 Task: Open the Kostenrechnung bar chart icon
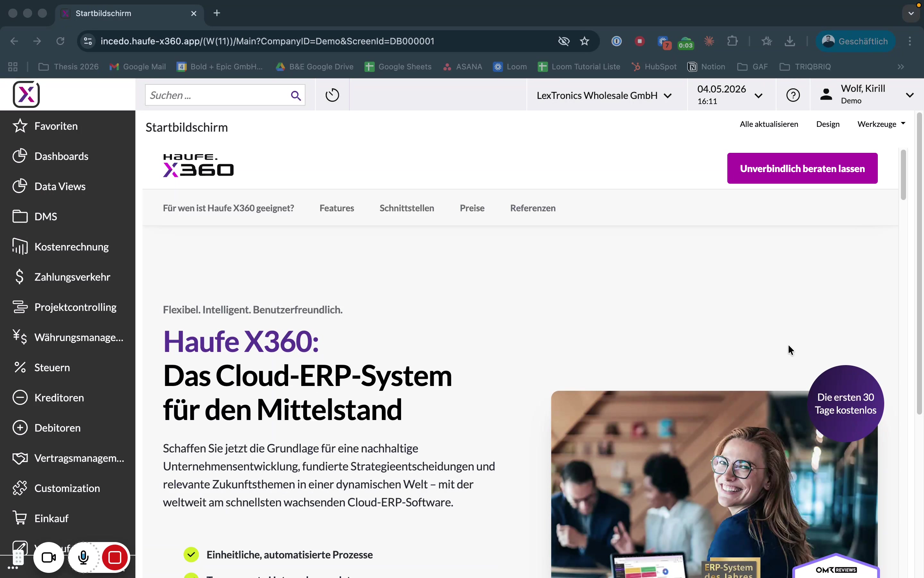20,247
